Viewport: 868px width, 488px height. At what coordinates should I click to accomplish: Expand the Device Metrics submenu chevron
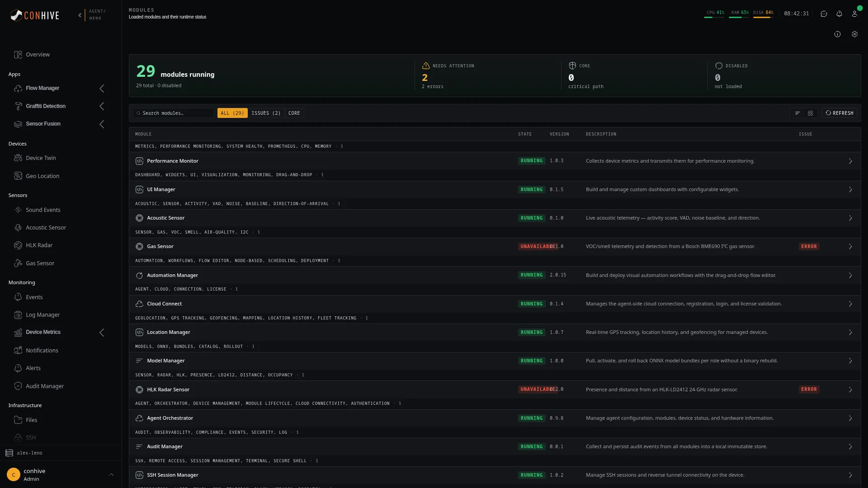[x=102, y=333]
